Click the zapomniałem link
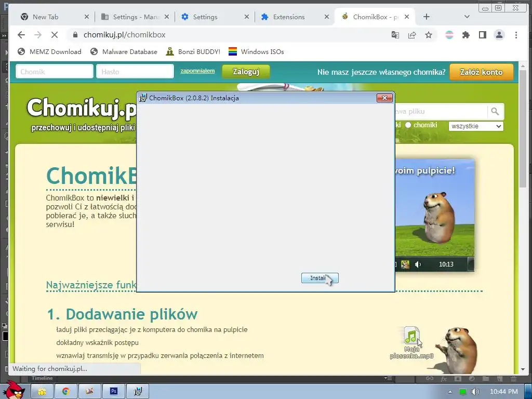 tap(197, 71)
